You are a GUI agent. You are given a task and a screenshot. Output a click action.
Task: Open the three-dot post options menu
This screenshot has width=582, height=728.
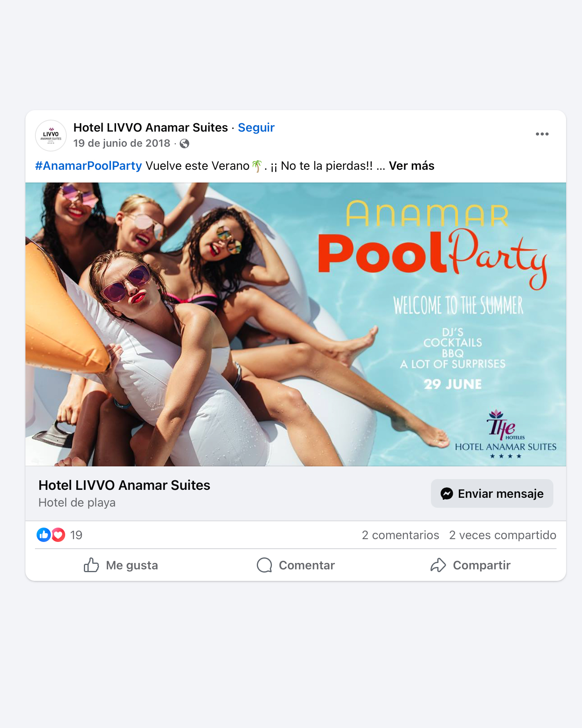coord(542,134)
